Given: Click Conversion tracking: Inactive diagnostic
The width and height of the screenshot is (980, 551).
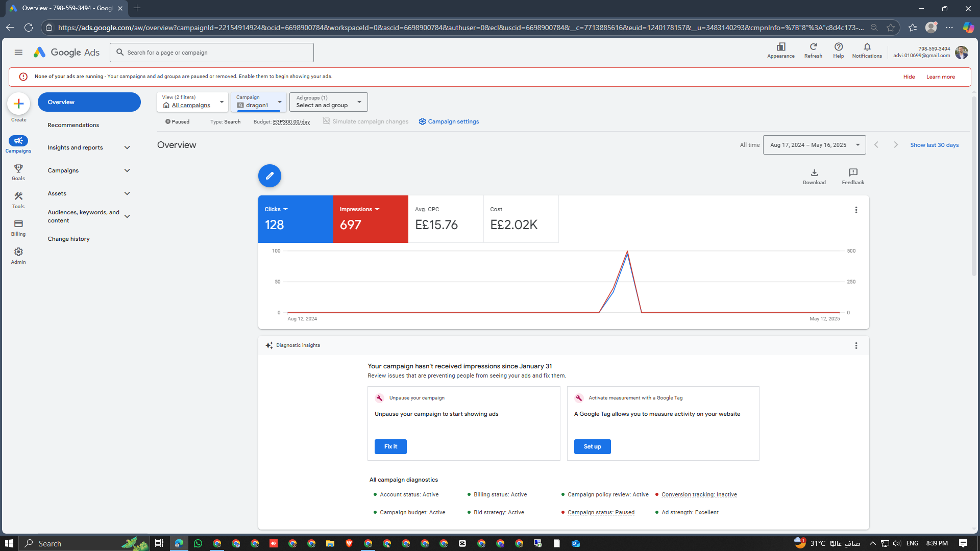Looking at the screenshot, I should coord(699,494).
